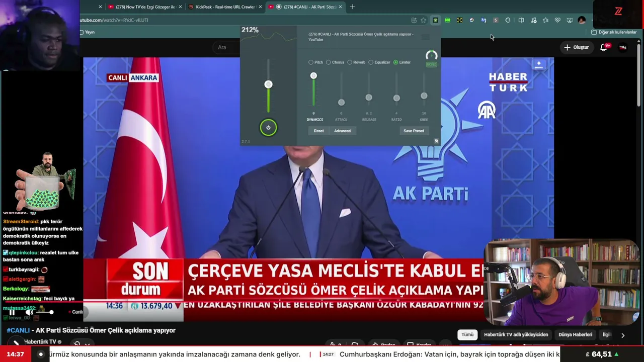Click the #CANLI hashtag in the video title
This screenshot has height=362, width=644.
(x=18, y=330)
